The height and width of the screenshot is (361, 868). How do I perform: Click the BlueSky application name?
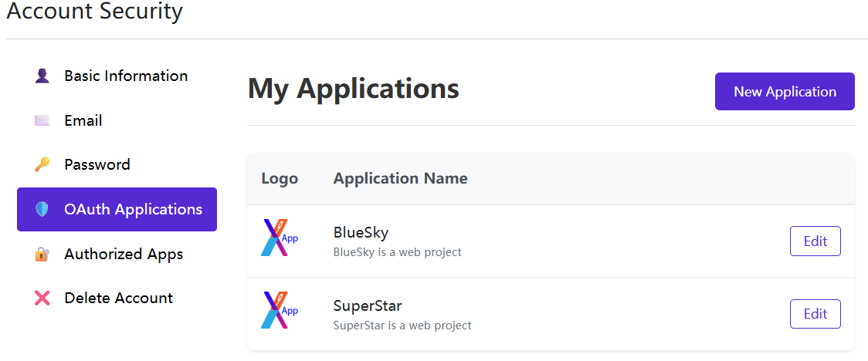(x=361, y=233)
